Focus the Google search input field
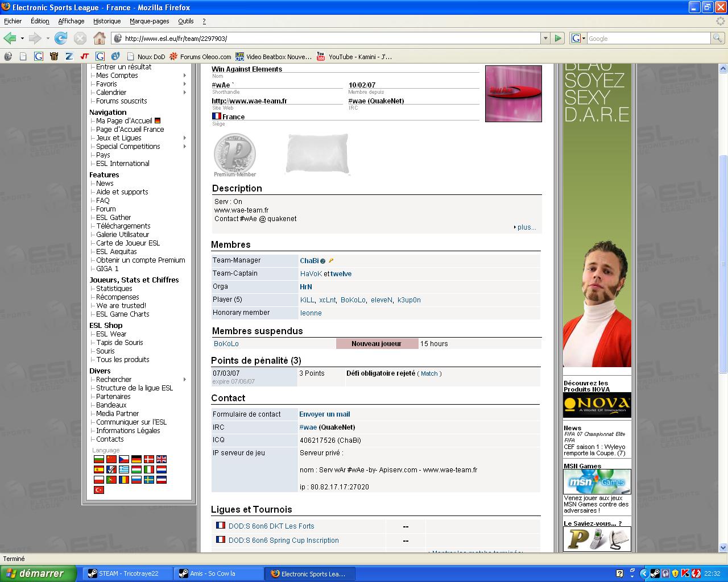The image size is (728, 582). point(648,38)
